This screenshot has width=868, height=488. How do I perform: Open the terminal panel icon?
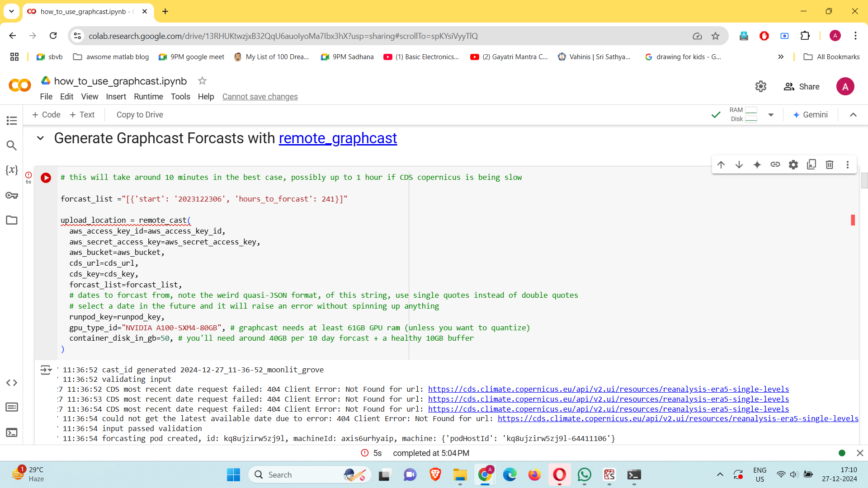[x=12, y=432]
